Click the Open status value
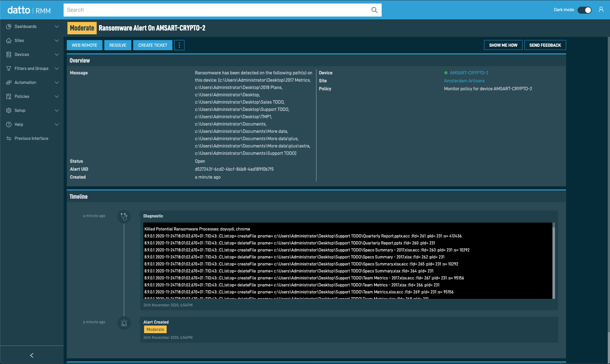This screenshot has width=610, height=364. 200,161
